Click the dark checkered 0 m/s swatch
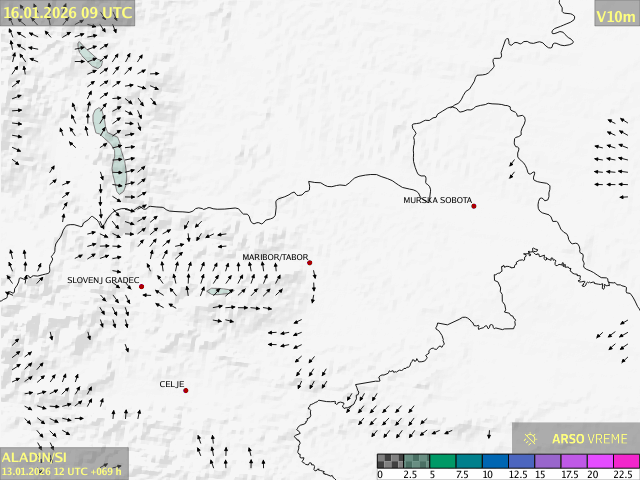The height and width of the screenshot is (480, 640). pyautogui.click(x=390, y=461)
